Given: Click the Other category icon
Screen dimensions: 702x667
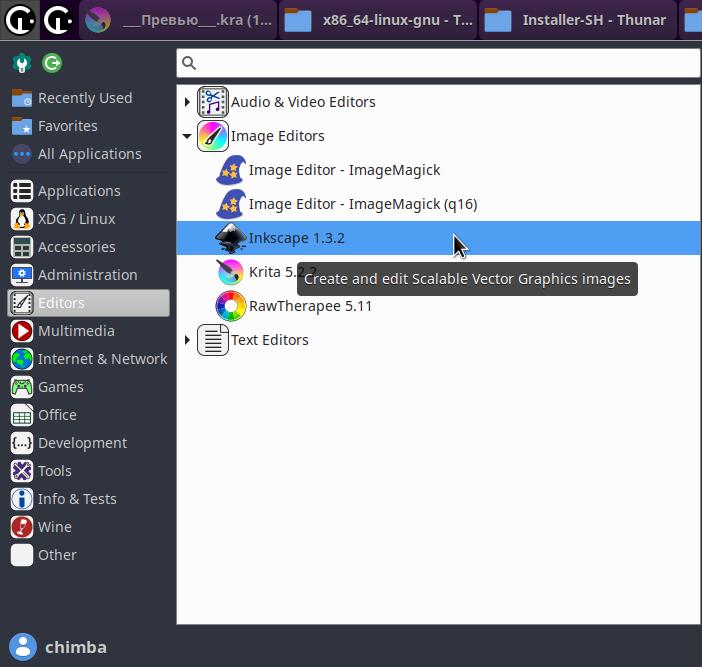Looking at the screenshot, I should pos(21,555).
